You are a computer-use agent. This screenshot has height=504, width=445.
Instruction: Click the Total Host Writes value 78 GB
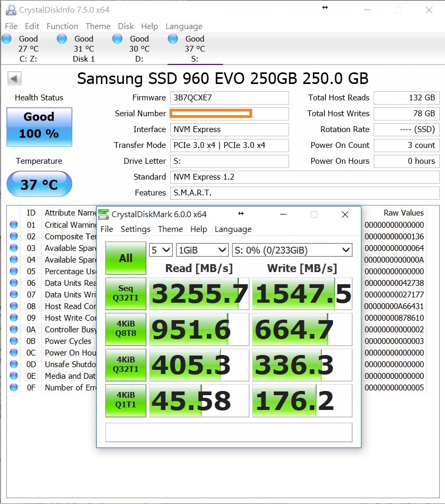pos(406,114)
